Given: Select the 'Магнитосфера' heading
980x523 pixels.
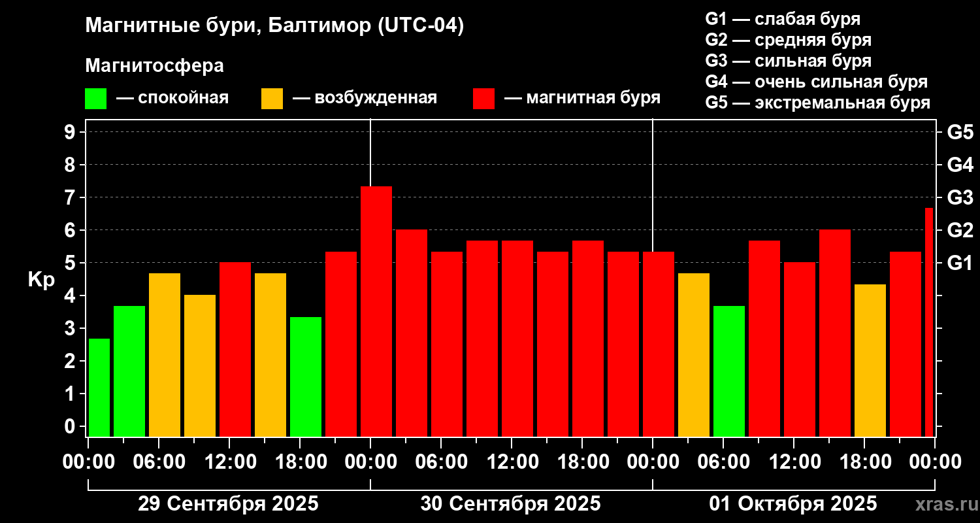Looking at the screenshot, I should coord(154,66).
